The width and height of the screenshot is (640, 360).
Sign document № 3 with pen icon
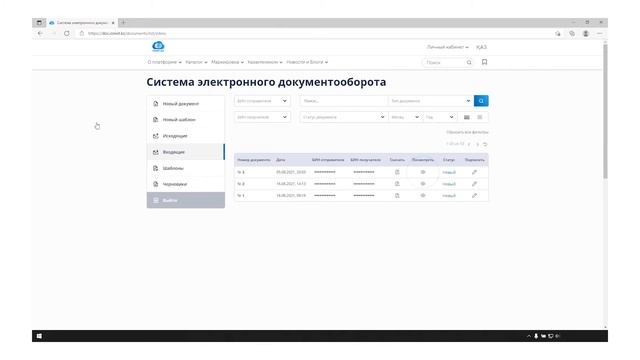(x=474, y=172)
